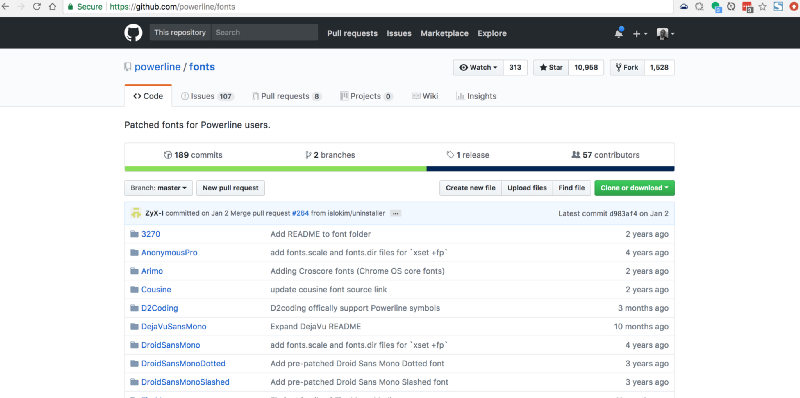
Task: Switch to the Insights tab
Action: (x=476, y=96)
